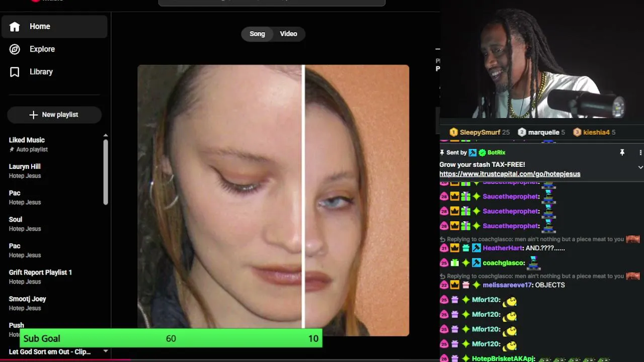Click melissareeve17's pink level 22 badge
Screen dimensions: 644x362
point(444,285)
